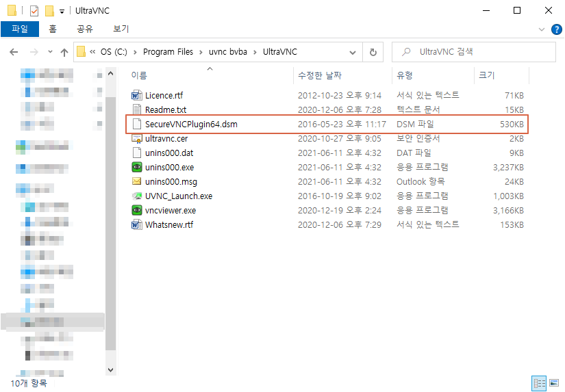Switch to details view layout icon
Viewport: 565px width, 392px height.
click(x=539, y=383)
